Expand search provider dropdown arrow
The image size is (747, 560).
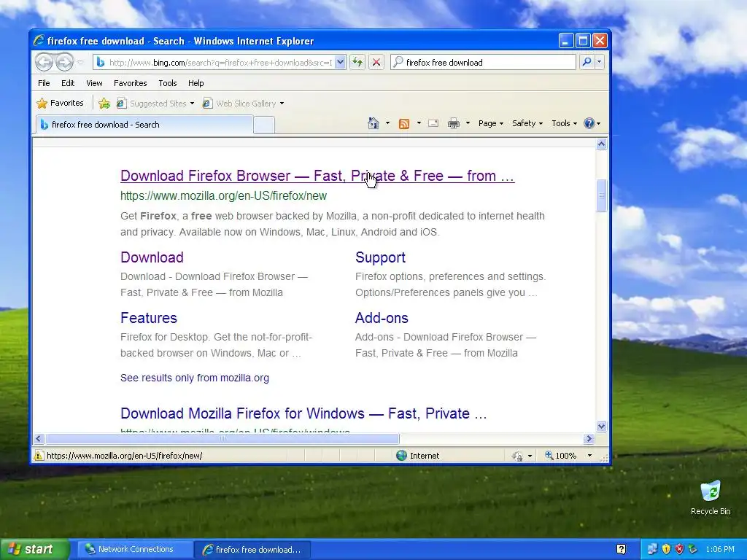(600, 62)
